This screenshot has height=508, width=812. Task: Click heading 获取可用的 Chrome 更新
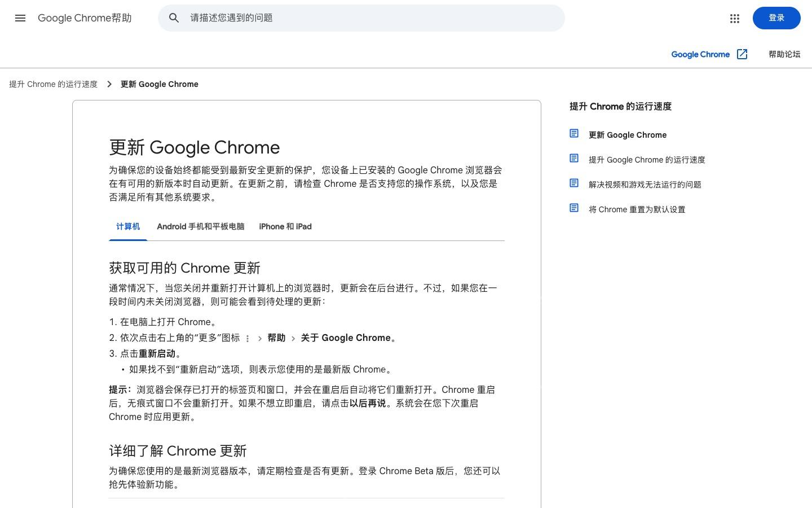(x=184, y=268)
